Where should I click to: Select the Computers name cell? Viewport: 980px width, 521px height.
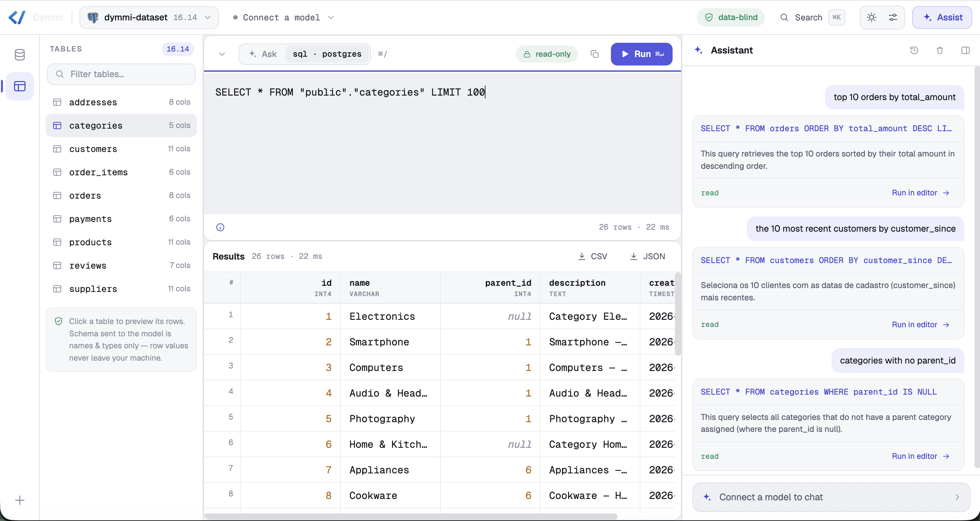pos(390,367)
